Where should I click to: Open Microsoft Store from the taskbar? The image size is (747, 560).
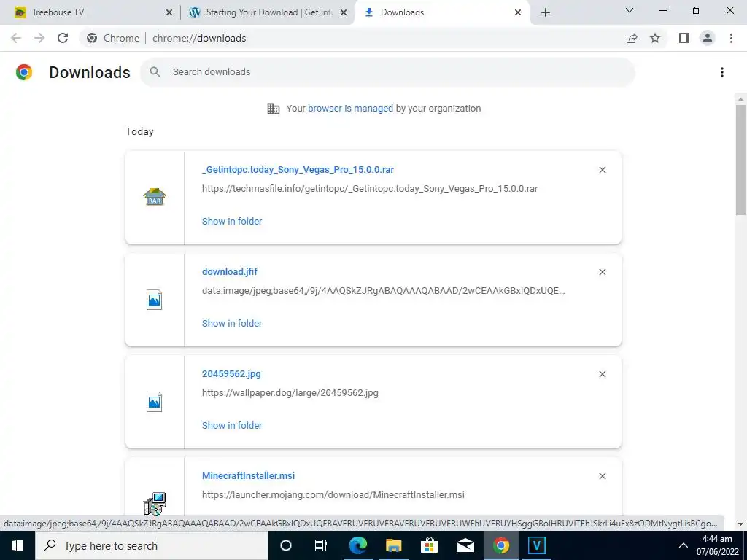coord(429,545)
